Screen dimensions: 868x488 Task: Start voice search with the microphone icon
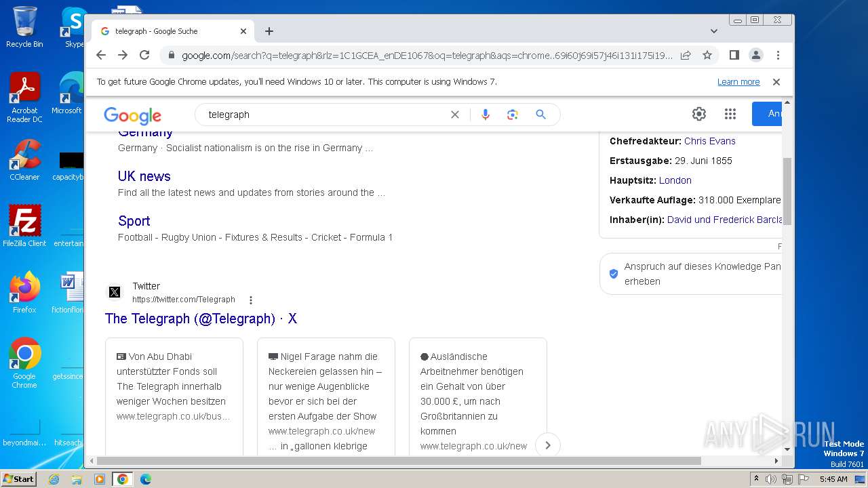pos(485,115)
